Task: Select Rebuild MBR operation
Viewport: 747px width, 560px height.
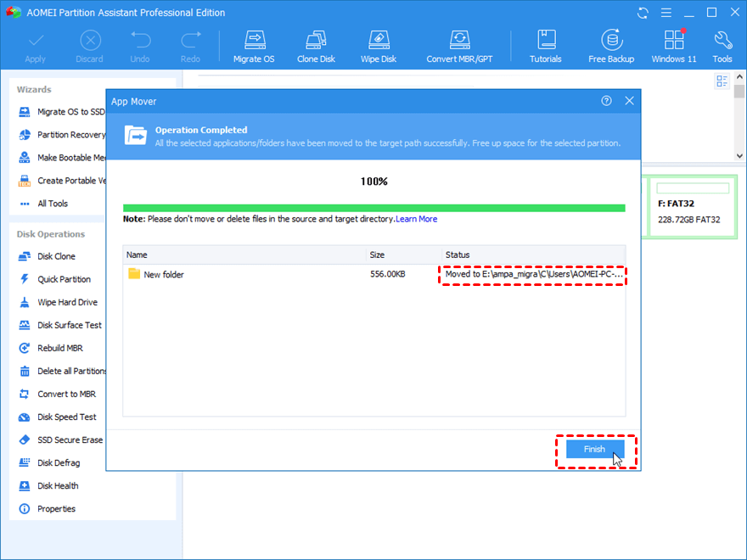Action: (50, 348)
